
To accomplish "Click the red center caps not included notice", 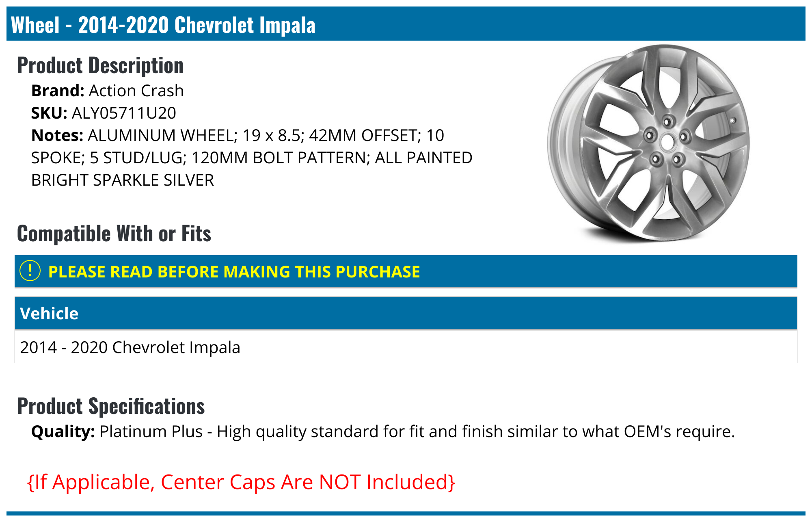I will click(241, 482).
